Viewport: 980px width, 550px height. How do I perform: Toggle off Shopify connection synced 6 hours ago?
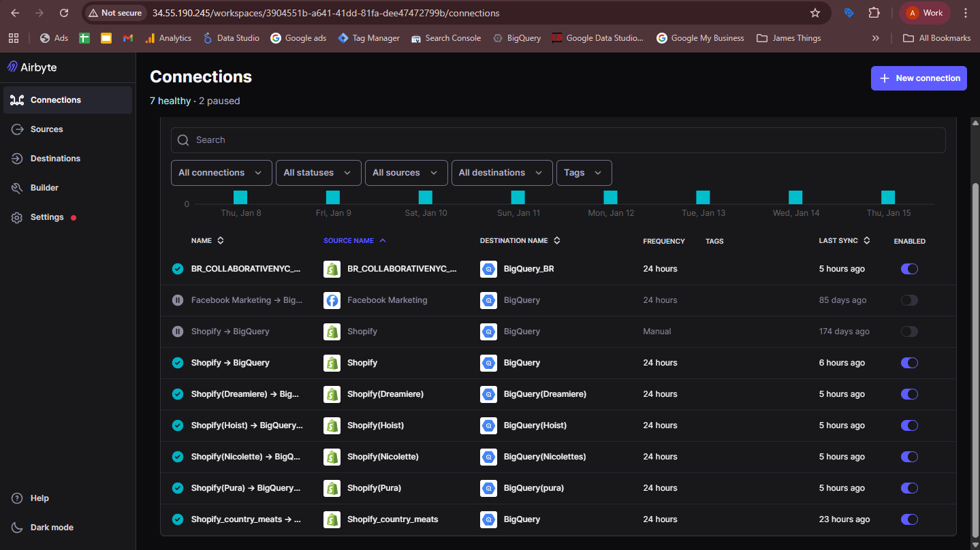909,363
